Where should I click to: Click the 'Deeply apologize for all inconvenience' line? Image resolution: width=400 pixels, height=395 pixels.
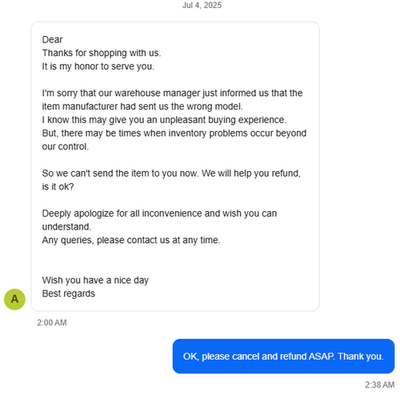(159, 213)
